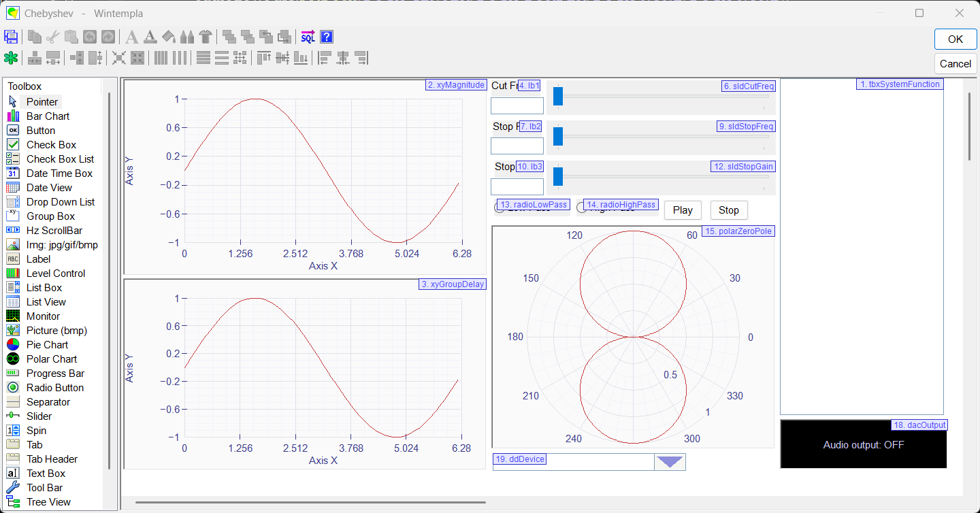Click the sldCutFreq slider thumb
This screenshot has height=513, width=980.
(558, 97)
